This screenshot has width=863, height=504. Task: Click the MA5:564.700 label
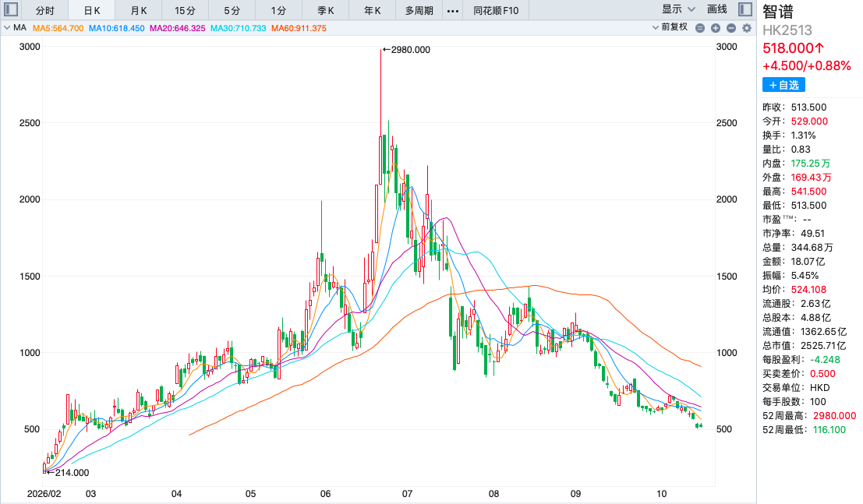[58, 28]
